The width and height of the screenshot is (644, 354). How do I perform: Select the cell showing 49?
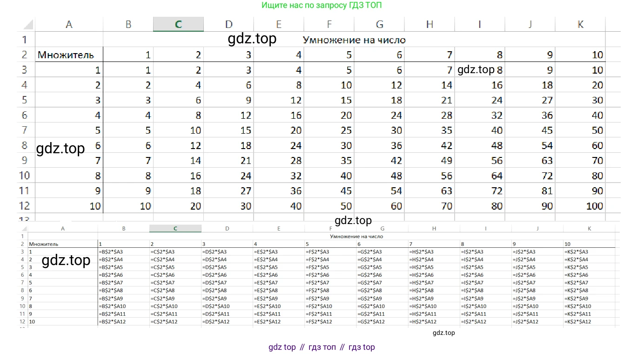coord(429,160)
